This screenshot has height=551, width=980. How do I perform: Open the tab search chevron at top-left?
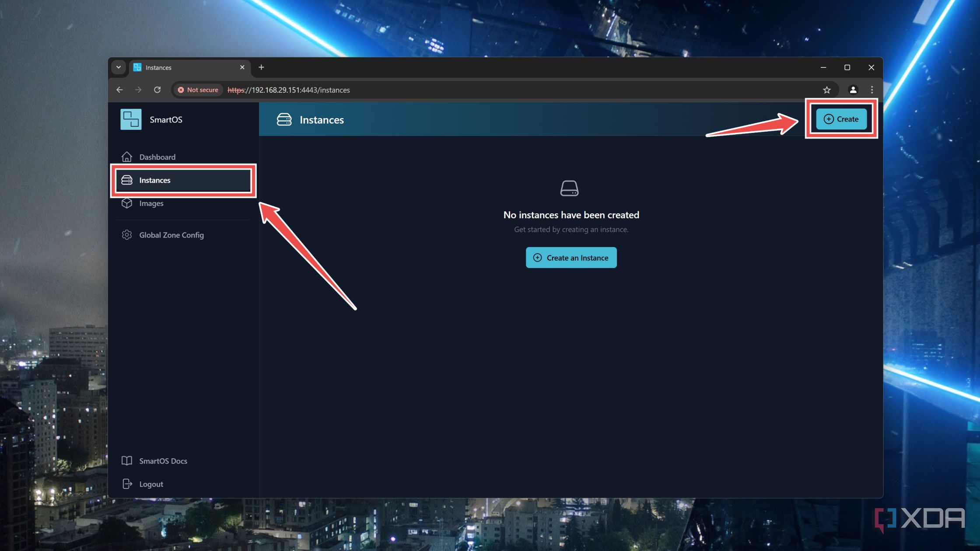click(119, 67)
